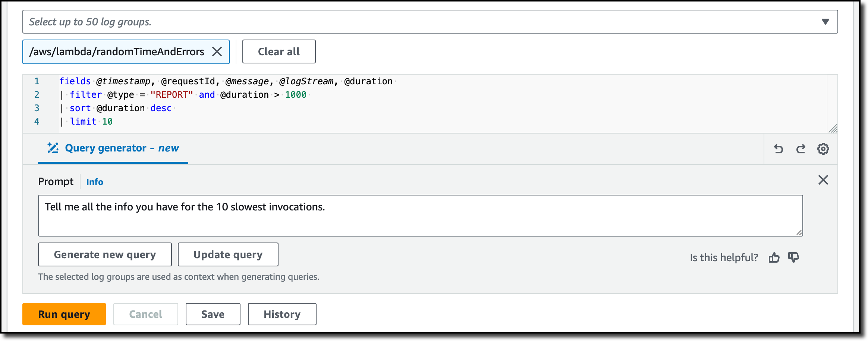Remove randomTimeAndErrors log group

(x=217, y=51)
